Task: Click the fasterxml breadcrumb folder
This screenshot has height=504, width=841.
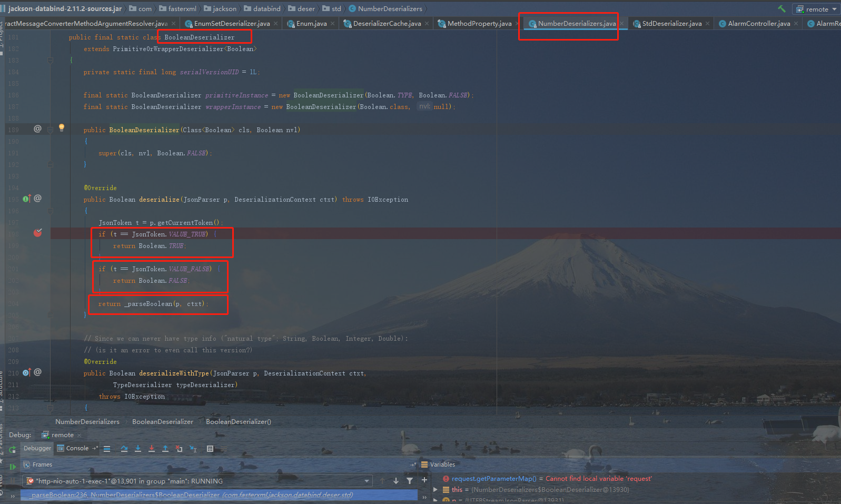Action: 177,8
